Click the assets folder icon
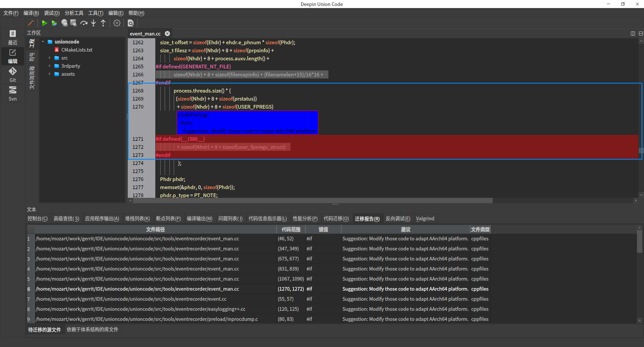The width and height of the screenshot is (644, 347). [x=57, y=74]
